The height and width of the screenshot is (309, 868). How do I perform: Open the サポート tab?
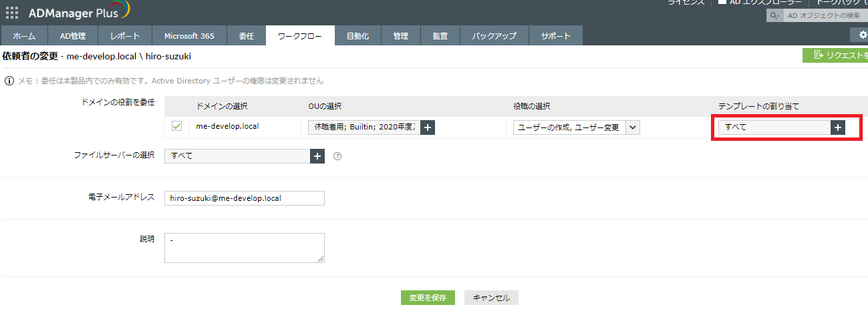tap(556, 36)
